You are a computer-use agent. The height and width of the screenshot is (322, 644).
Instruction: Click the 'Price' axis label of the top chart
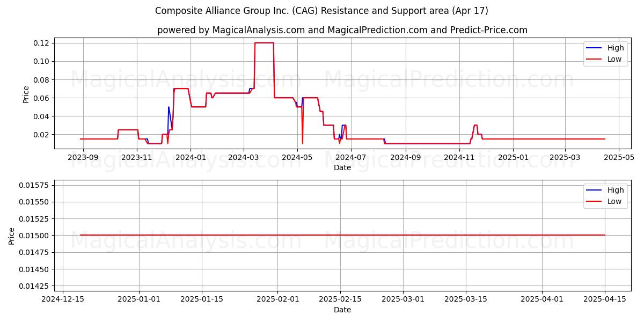[26, 94]
